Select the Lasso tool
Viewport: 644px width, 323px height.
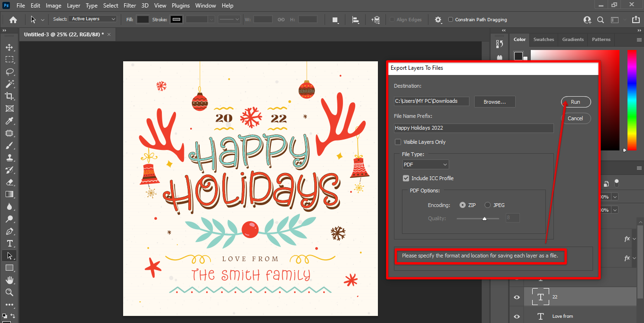point(9,72)
